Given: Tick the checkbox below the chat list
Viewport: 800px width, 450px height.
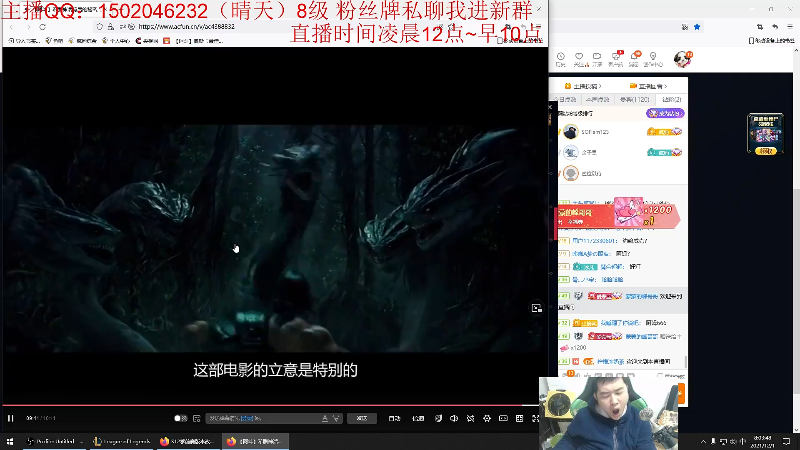Looking at the screenshot, I should click(660, 376).
